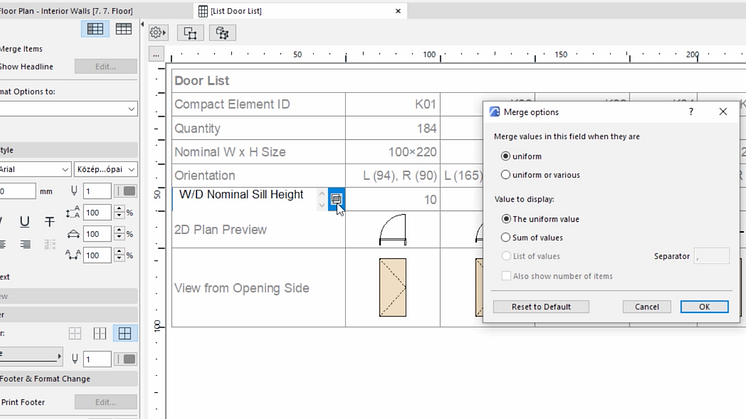This screenshot has height=419, width=746.
Task: Click the K01 door elevation preview
Action: (393, 287)
